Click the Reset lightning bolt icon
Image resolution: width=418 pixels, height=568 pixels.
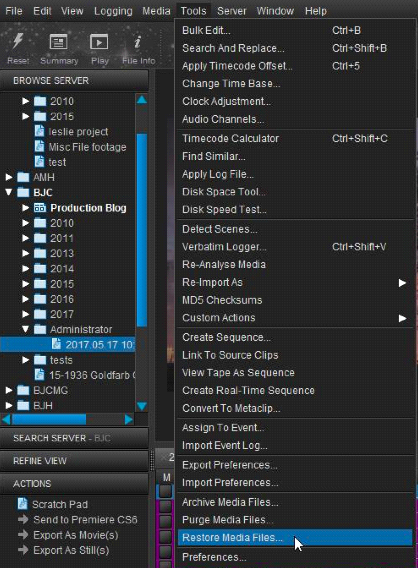tap(18, 41)
